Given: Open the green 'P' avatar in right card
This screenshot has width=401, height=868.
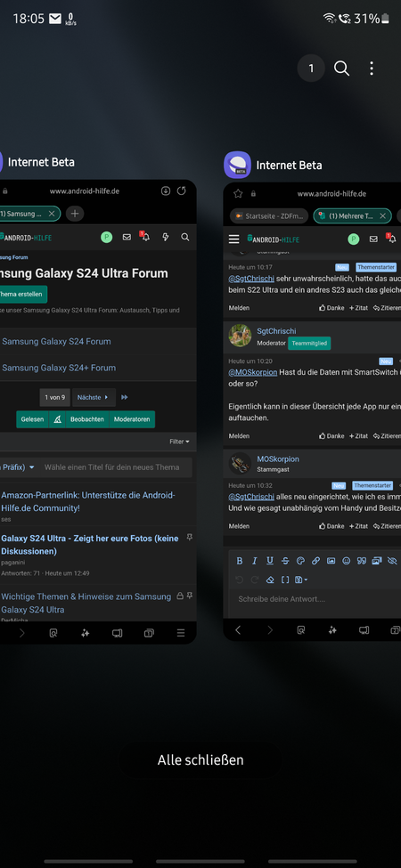Looking at the screenshot, I should [x=354, y=239].
